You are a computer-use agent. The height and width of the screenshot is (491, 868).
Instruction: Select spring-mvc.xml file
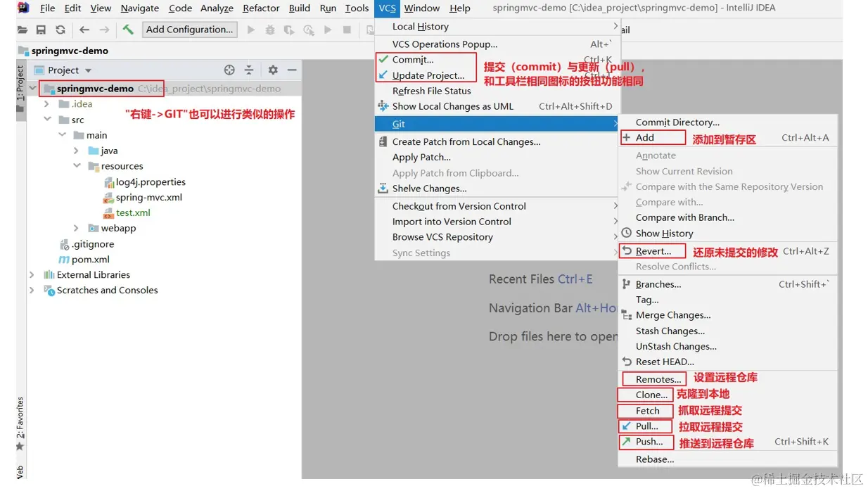143,197
